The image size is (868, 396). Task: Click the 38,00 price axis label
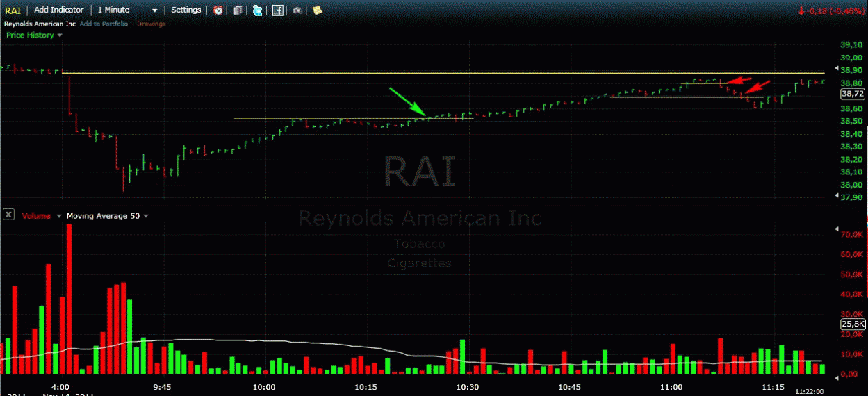tap(851, 185)
